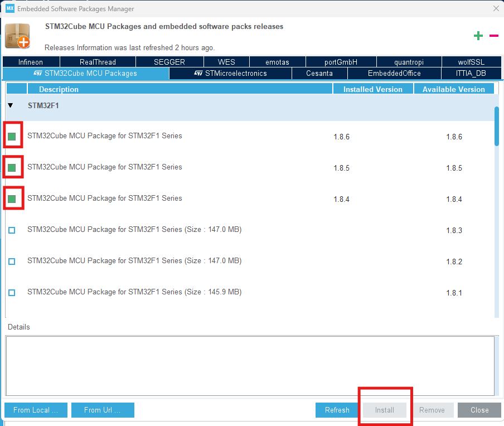Click the package box icon with orange plus
Viewport: 504px width, 426px height.
click(18, 36)
